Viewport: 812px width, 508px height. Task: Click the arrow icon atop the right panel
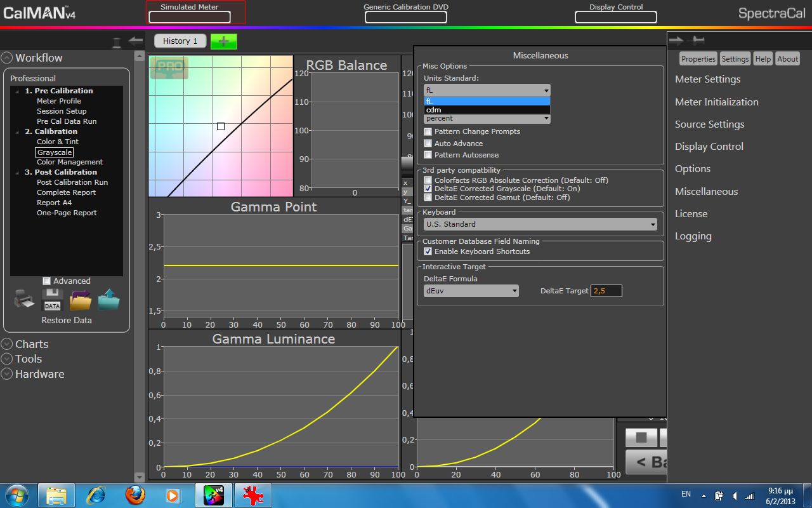point(676,41)
